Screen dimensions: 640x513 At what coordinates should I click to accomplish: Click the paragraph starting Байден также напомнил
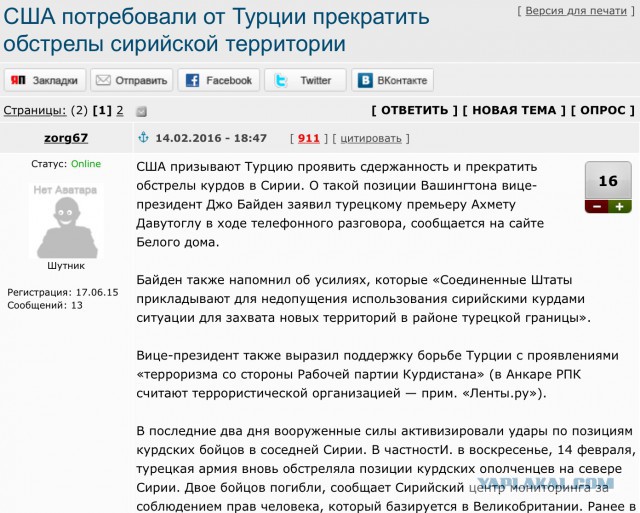click(x=363, y=299)
